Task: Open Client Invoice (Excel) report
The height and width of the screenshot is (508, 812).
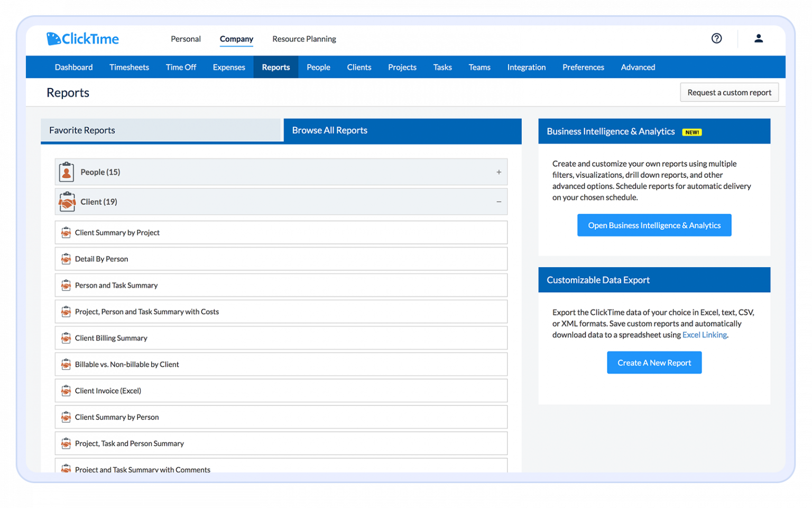Action: point(281,391)
